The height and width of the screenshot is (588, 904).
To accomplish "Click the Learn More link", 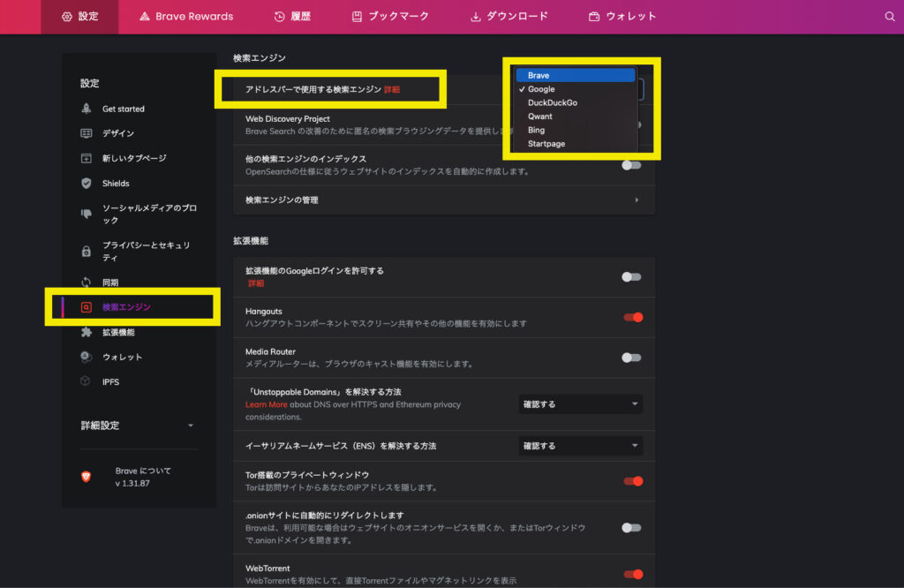I will 267,404.
